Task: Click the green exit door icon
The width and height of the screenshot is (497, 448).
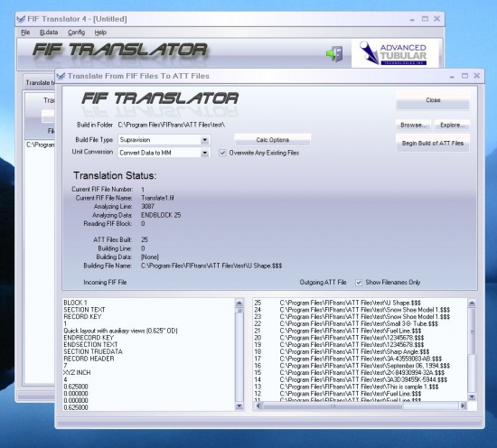Action: pyautogui.click(x=334, y=53)
